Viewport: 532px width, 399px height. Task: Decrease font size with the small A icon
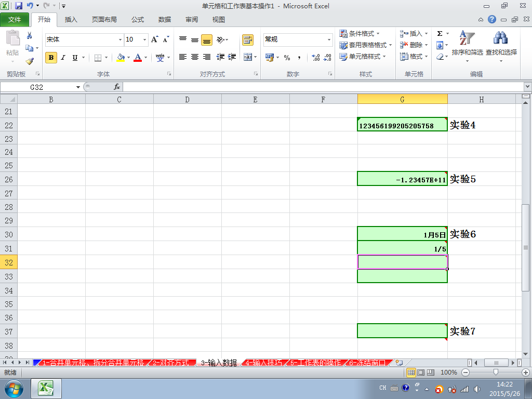click(166, 39)
